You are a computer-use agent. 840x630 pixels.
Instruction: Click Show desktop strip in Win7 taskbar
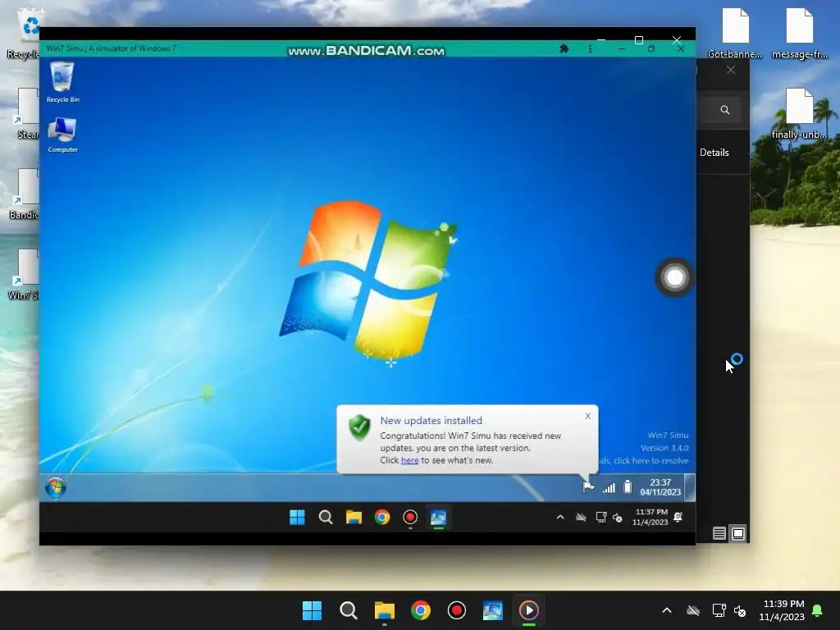pos(690,487)
